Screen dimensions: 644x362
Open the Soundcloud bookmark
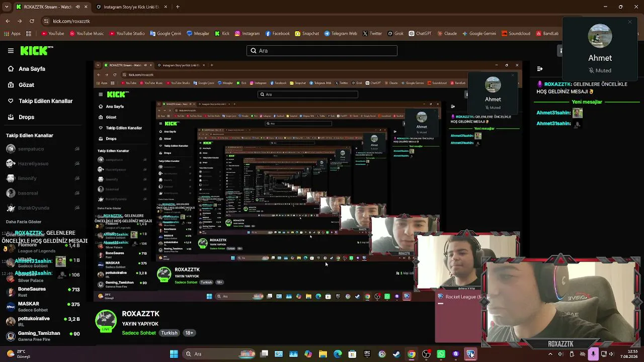(516, 34)
